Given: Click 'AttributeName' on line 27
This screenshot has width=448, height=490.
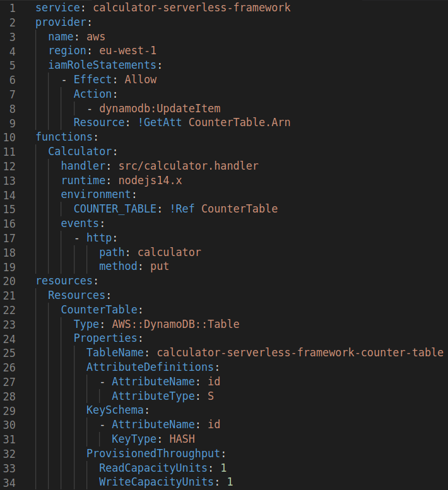Looking at the screenshot, I should coord(153,382).
